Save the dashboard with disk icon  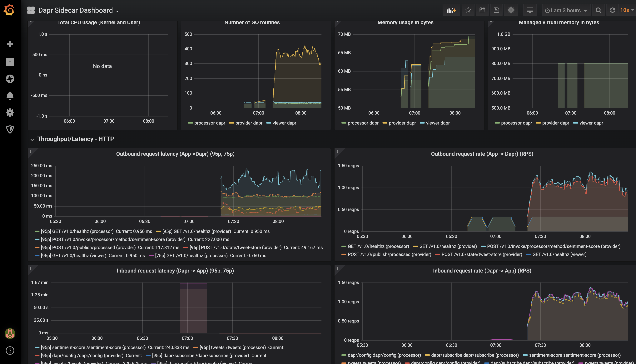pos(496,10)
